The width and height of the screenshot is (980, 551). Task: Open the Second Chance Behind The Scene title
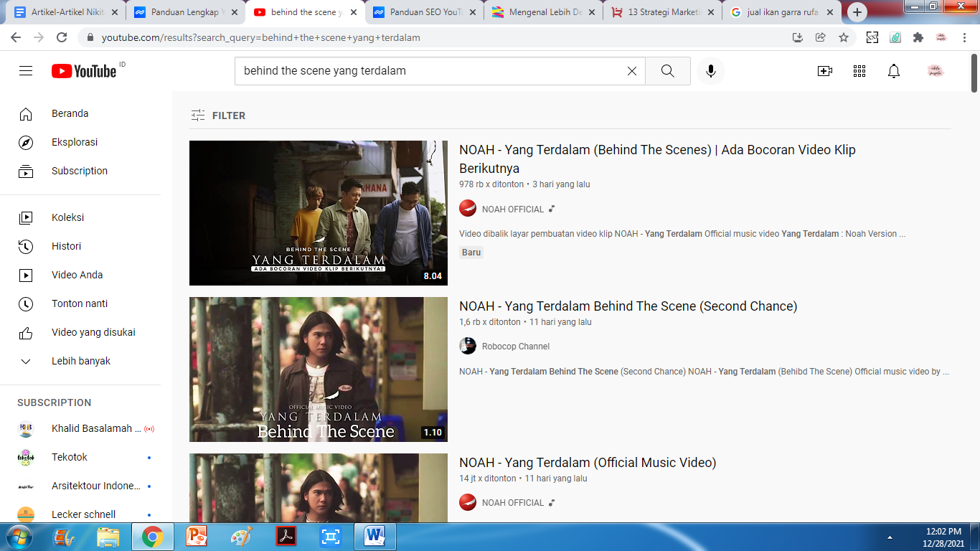tap(628, 306)
